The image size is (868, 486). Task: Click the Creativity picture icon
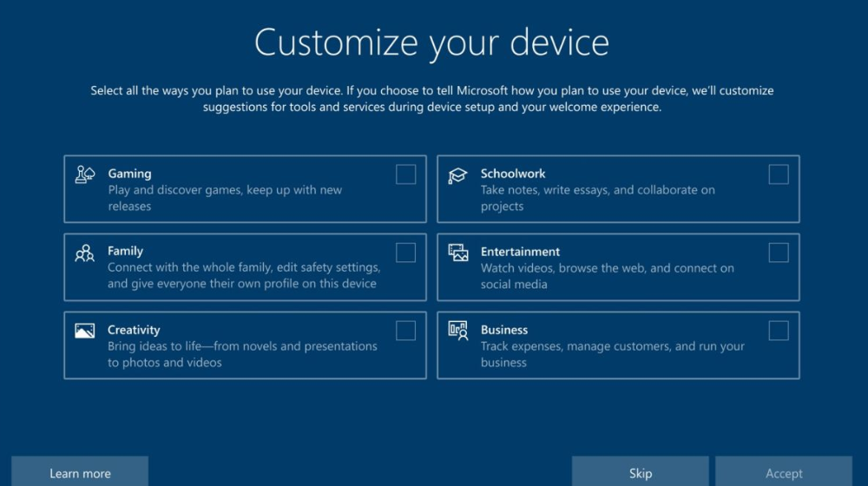(85, 331)
